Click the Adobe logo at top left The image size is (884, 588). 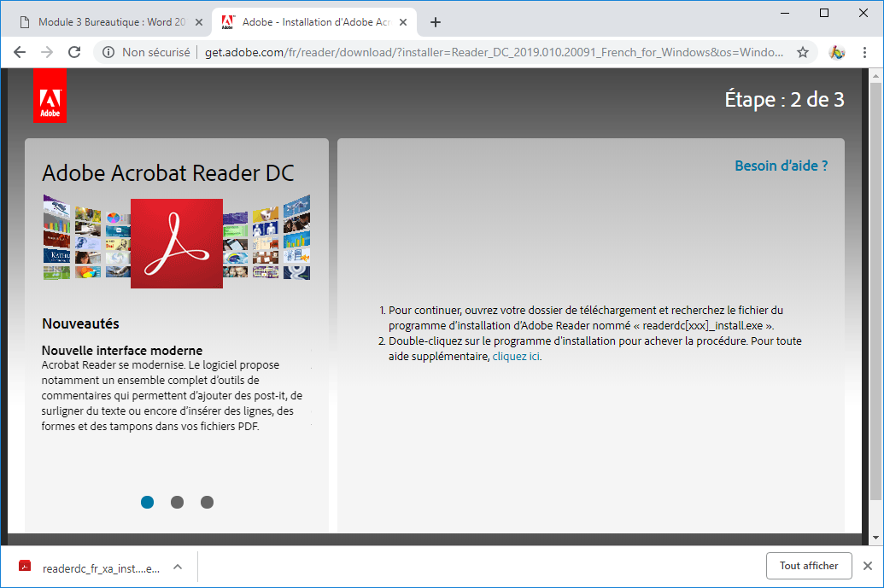[50, 96]
